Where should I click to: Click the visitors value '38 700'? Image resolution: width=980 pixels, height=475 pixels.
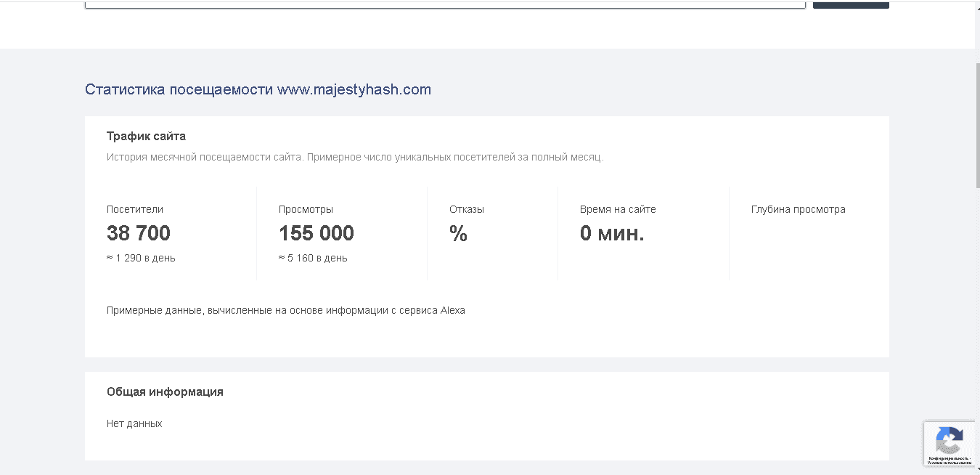point(139,233)
